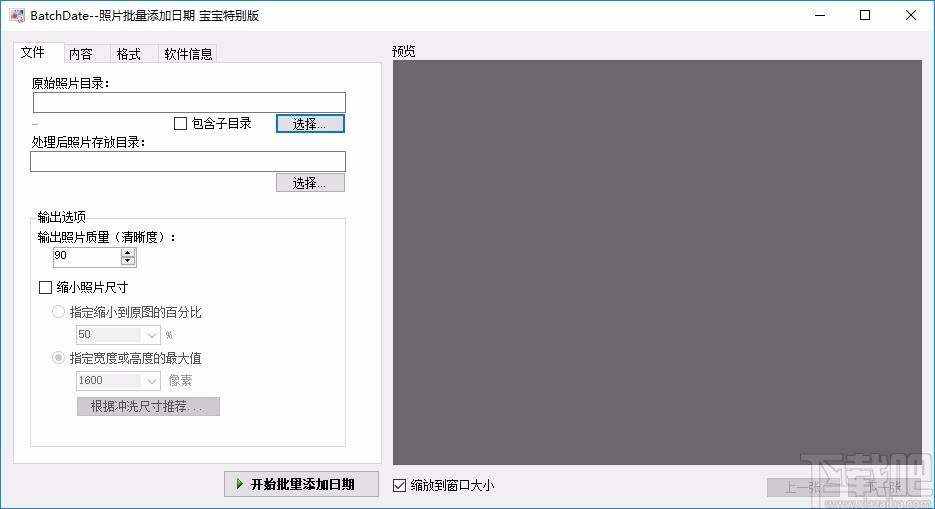Viewport: 935px width, 509px height.
Task: Focus the 原始照片目录 input field
Action: 189,103
